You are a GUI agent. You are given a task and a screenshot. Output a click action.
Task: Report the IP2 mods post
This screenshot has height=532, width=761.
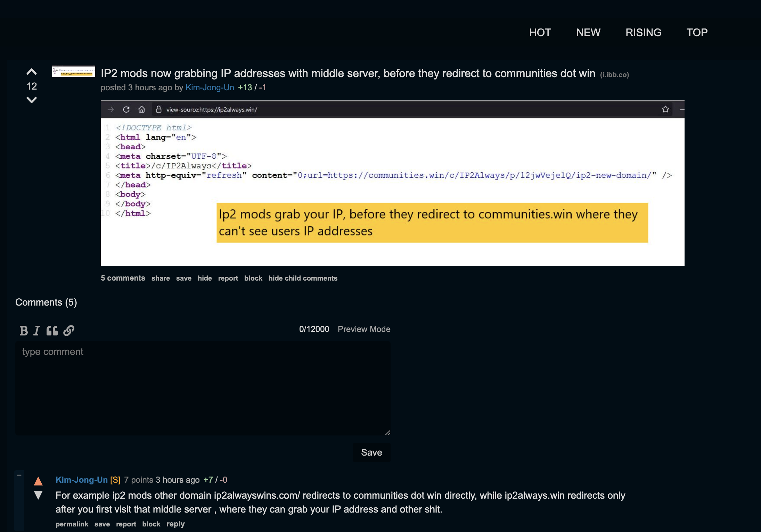click(x=228, y=278)
